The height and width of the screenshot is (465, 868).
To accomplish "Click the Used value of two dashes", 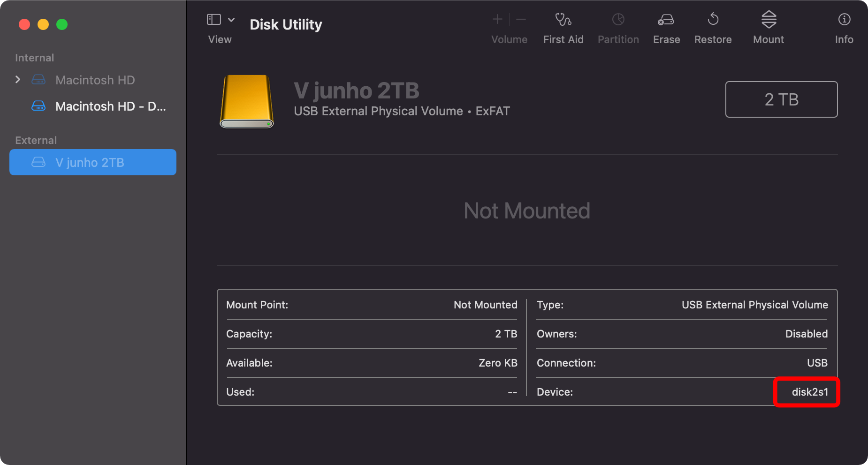I will click(512, 392).
